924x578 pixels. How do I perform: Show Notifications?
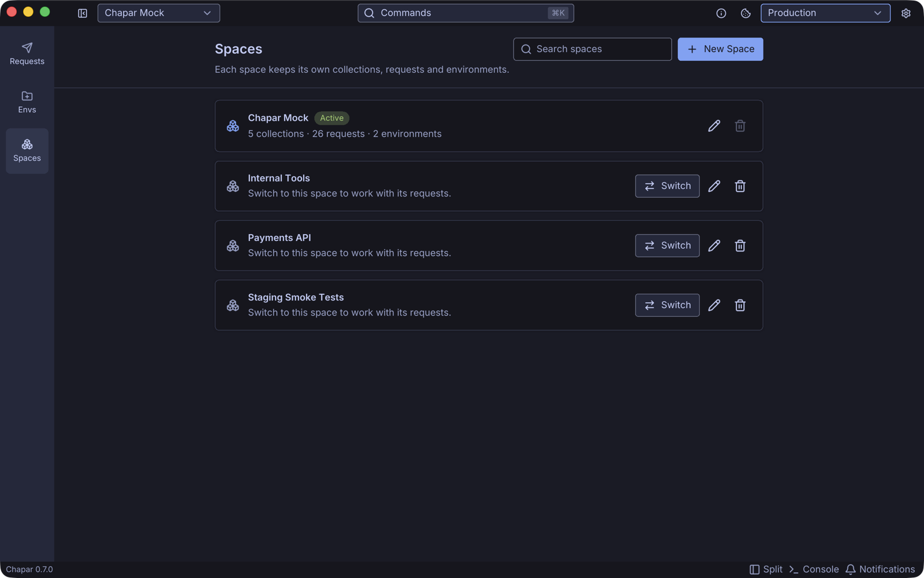[x=880, y=569]
